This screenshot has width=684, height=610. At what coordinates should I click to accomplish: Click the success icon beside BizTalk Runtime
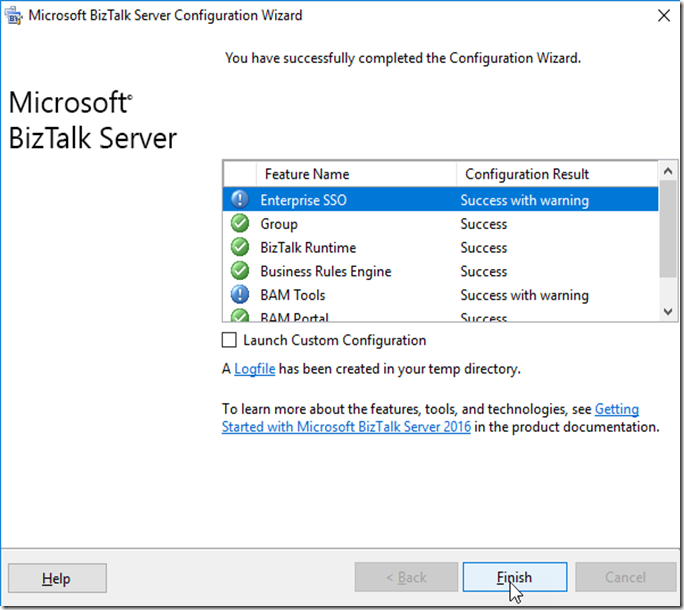pyautogui.click(x=239, y=247)
